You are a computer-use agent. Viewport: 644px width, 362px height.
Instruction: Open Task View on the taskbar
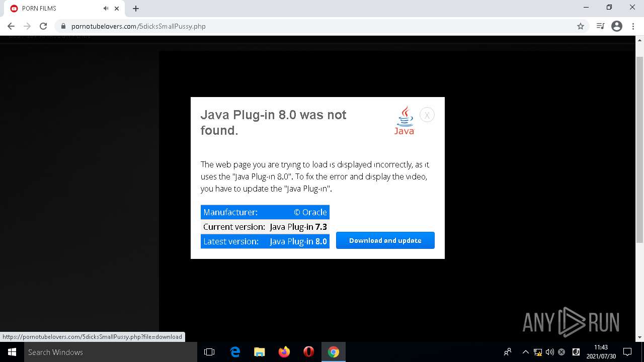(x=209, y=352)
